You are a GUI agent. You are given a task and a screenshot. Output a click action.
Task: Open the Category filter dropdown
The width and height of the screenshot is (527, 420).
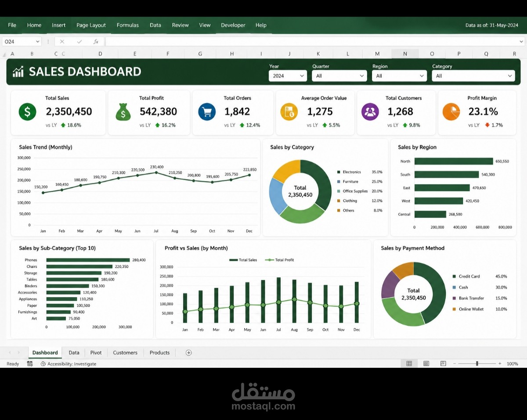click(x=473, y=76)
